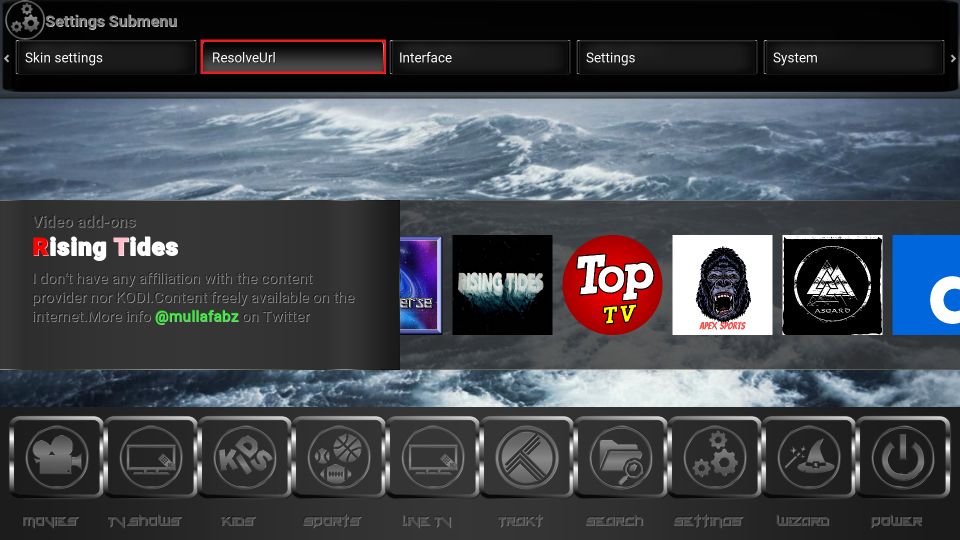Choose the Settings submenu item
Screen dimensions: 960x540
(667, 58)
